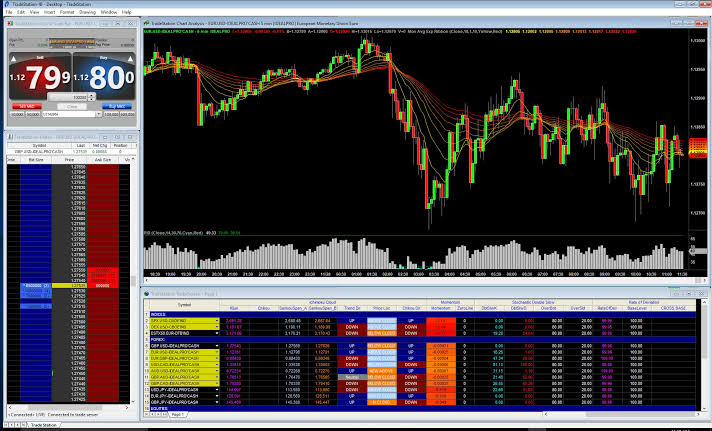Select the 100,000 quantity preset
Screen dimensions: 712x431
(x=111, y=115)
